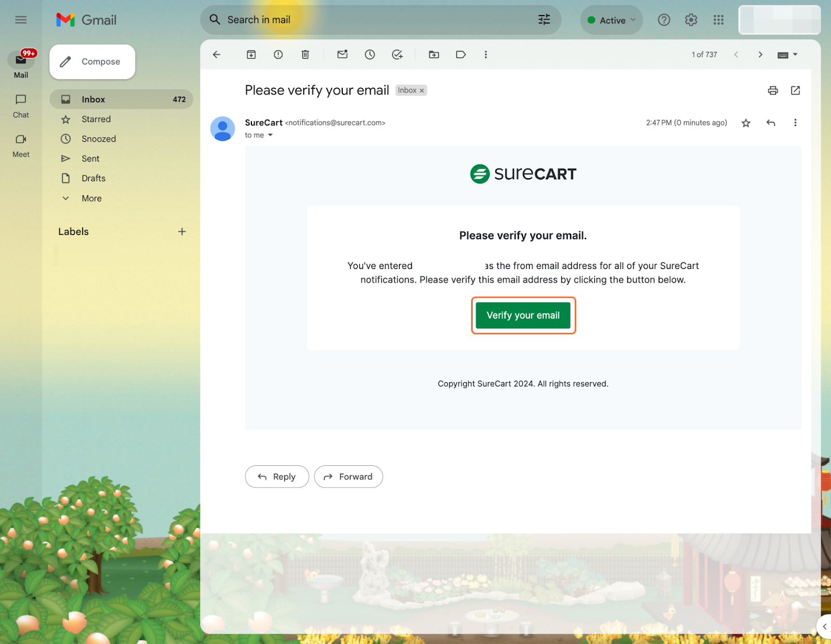
Task: Click the SureCart logo in email
Action: click(523, 174)
